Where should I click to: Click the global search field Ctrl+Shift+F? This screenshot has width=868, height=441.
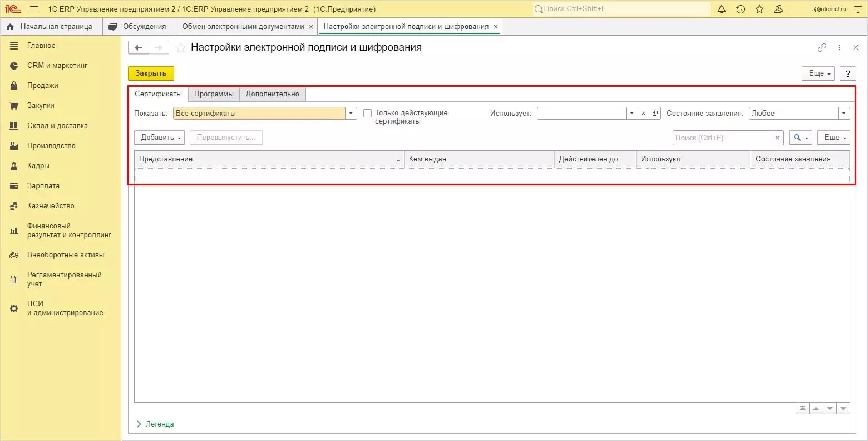point(621,9)
